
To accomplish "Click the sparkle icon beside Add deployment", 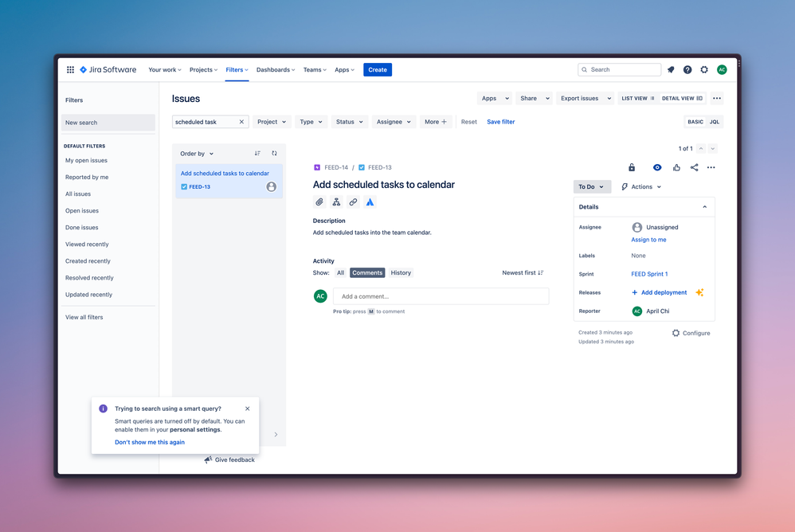I will pyautogui.click(x=699, y=292).
